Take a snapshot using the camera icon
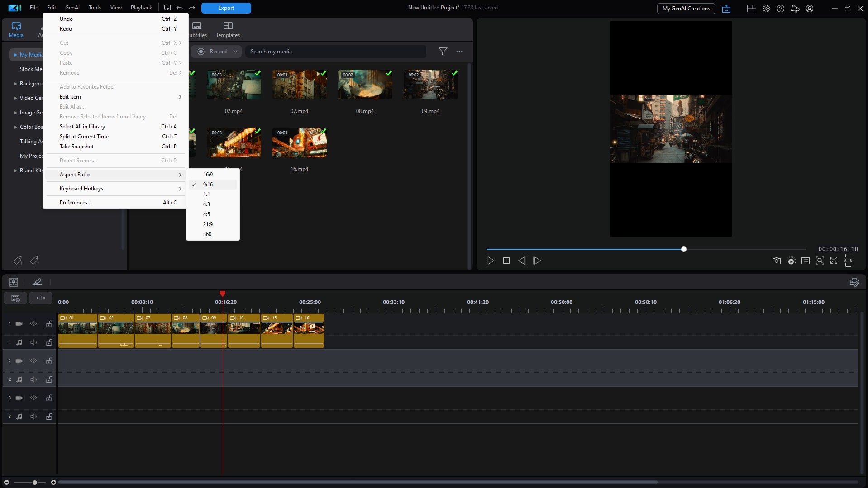Image resolution: width=868 pixels, height=488 pixels. click(776, 261)
